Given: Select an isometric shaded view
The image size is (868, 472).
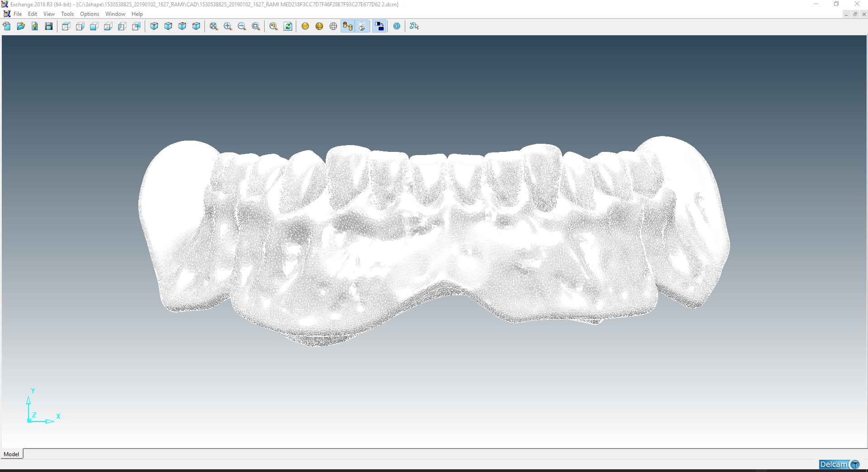Looking at the screenshot, I should pos(154,26).
